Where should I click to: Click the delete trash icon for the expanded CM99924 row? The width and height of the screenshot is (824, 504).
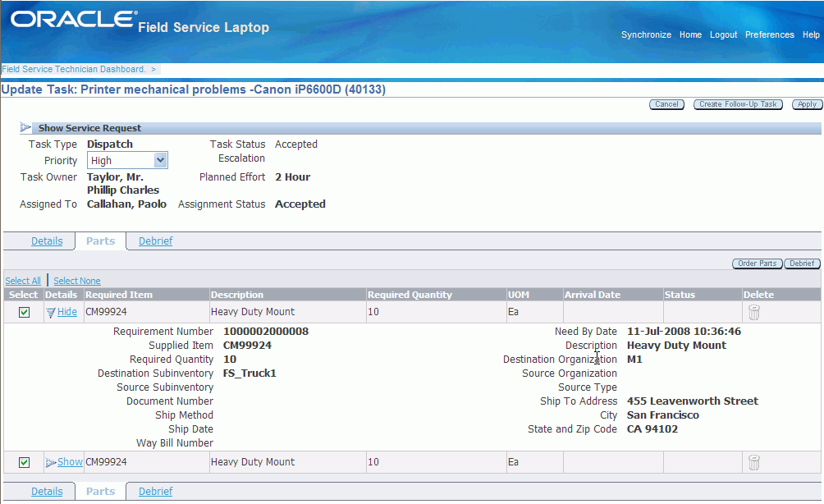(x=753, y=312)
